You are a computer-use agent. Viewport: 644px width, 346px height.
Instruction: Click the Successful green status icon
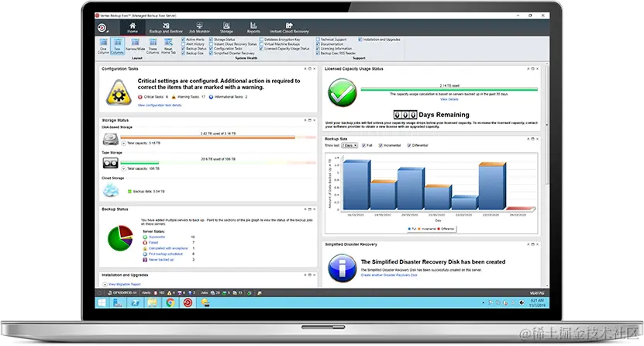coord(145,237)
